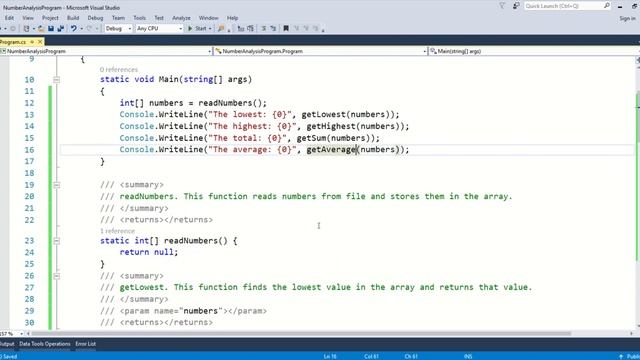The width and height of the screenshot is (640, 360).
Task: Click the Open File folder icon
Action: 41,29
